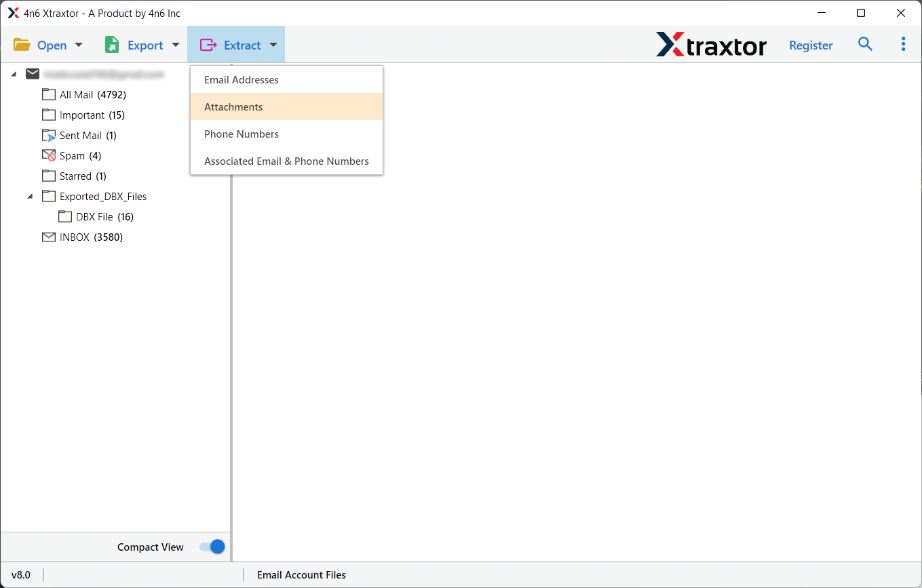The image size is (922, 588).
Task: Click the Xtraxtor logo
Action: tap(711, 45)
